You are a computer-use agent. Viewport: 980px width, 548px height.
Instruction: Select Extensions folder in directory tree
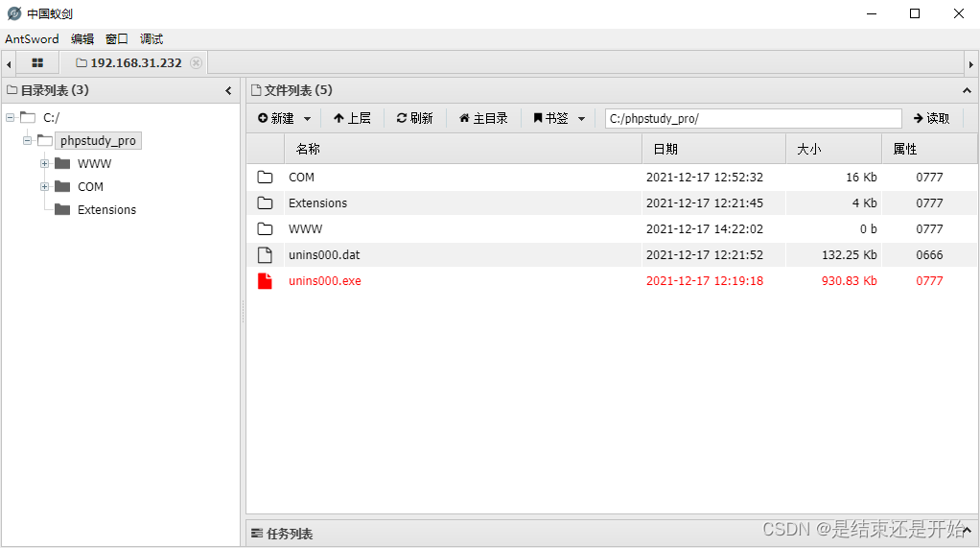point(106,209)
